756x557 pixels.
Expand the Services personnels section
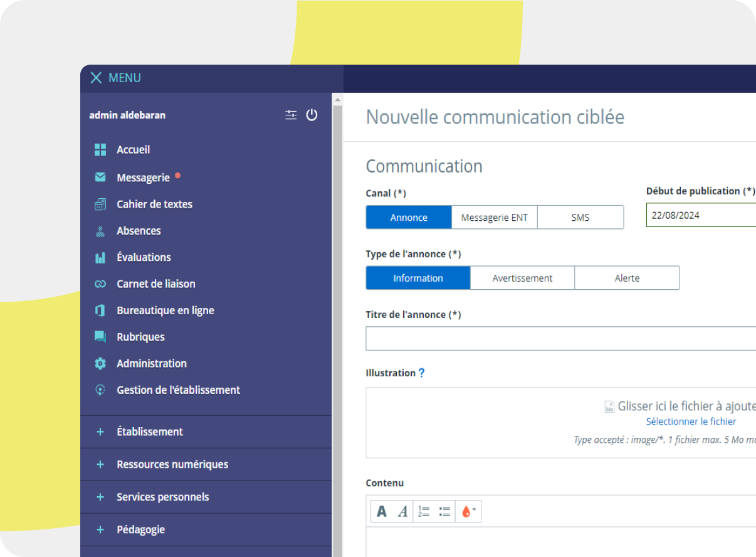pos(162,497)
